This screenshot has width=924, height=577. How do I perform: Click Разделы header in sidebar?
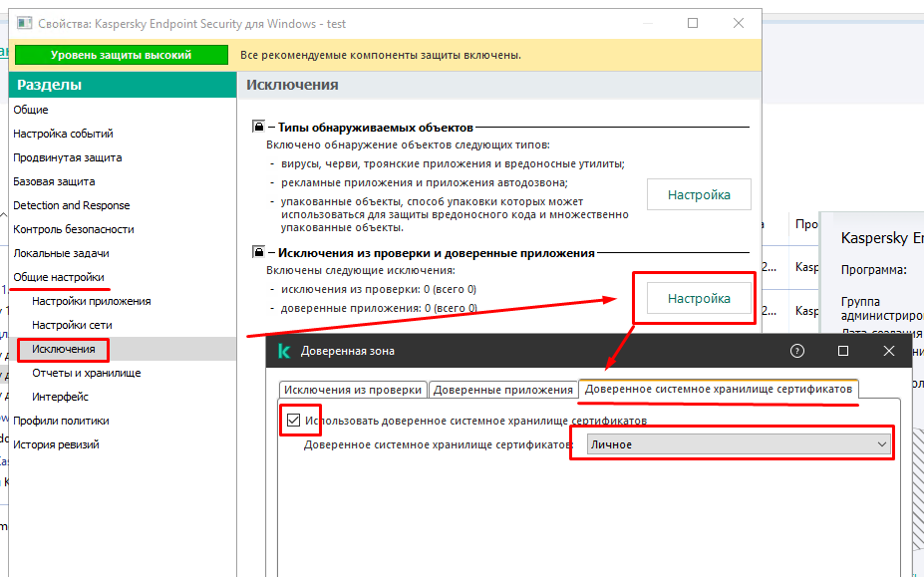(x=50, y=85)
